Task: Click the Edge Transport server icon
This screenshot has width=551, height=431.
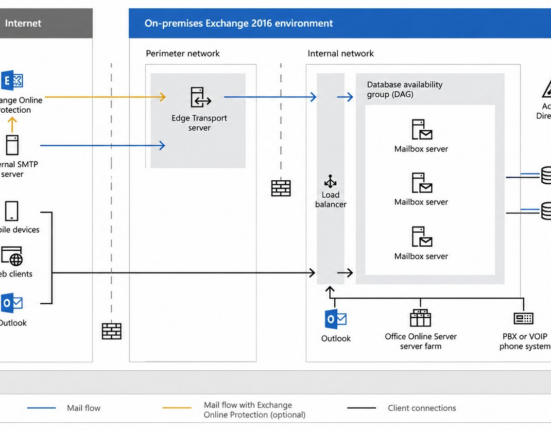Action: 201,97
